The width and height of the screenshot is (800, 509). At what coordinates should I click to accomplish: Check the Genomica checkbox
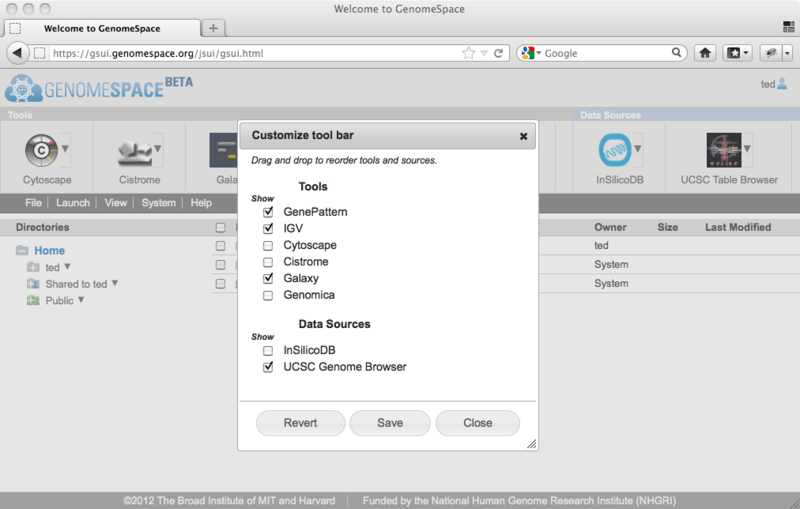(268, 295)
